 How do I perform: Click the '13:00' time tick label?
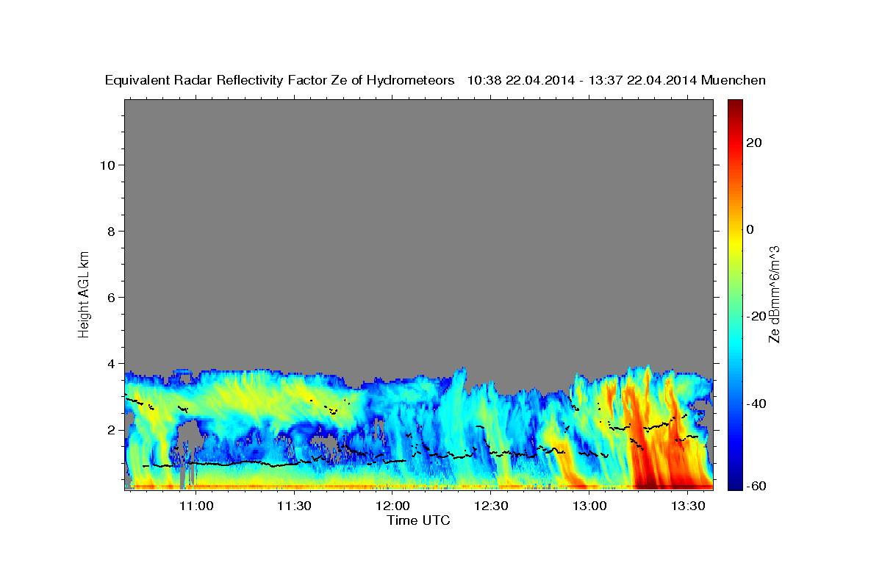[x=589, y=506]
